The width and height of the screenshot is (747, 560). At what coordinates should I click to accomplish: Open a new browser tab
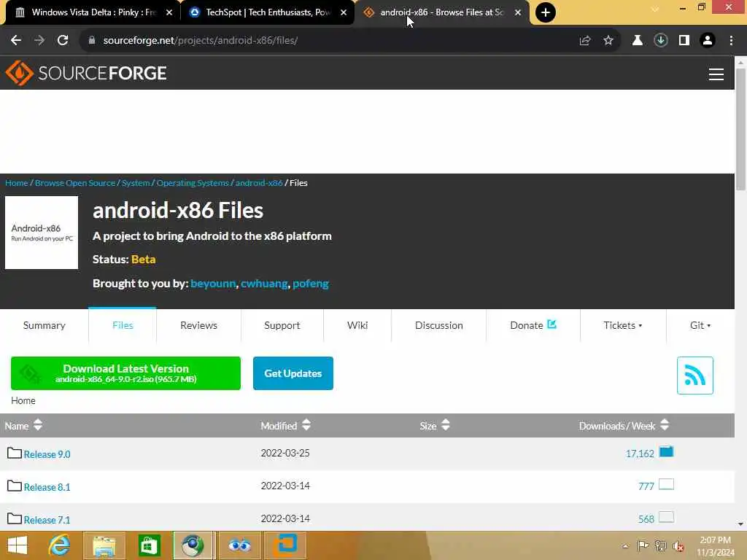click(x=546, y=12)
